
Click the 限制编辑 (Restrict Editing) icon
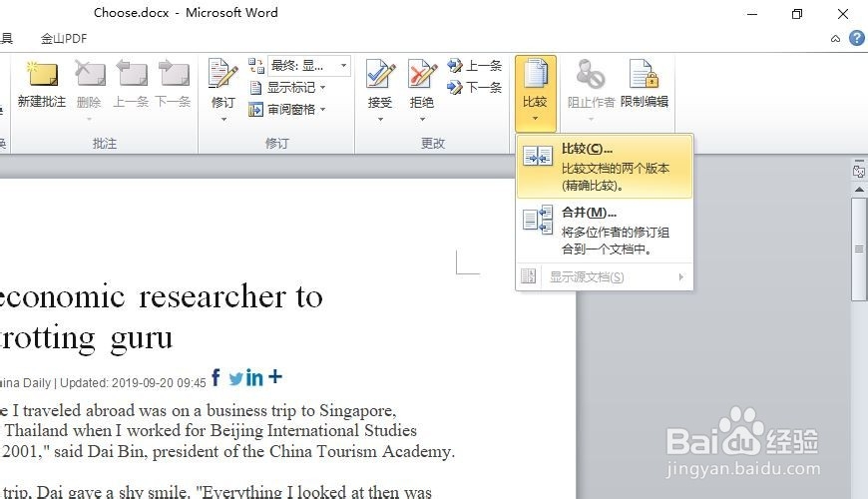[644, 74]
